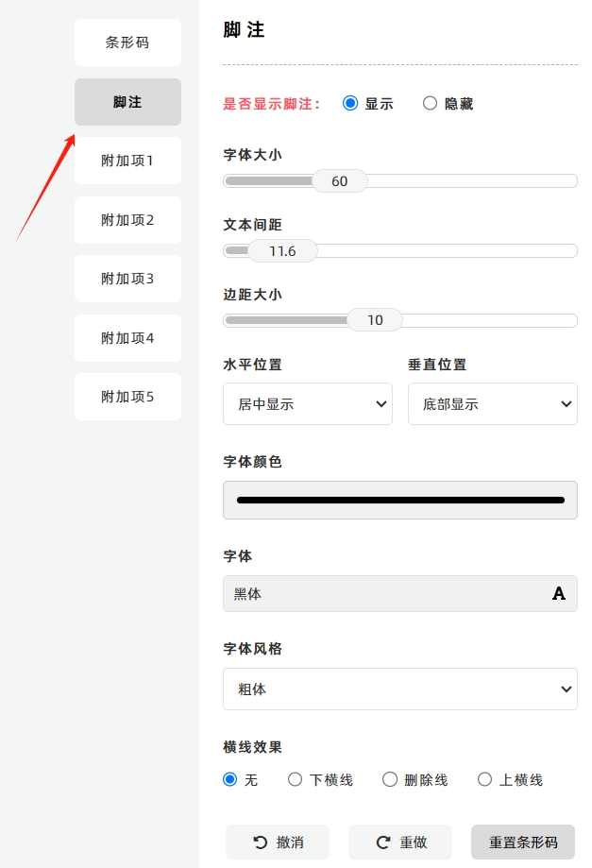Open the black 字体颜色 color swatch
Screen dimensions: 592x868
[x=400, y=500]
